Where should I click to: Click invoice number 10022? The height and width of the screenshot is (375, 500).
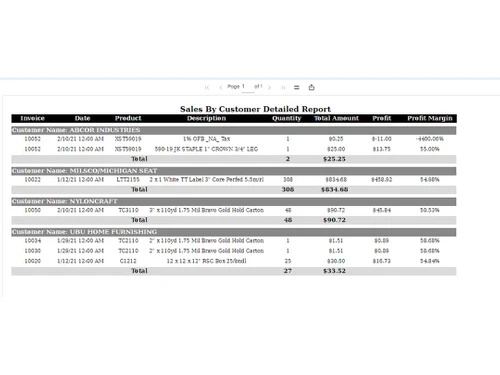tap(32, 180)
